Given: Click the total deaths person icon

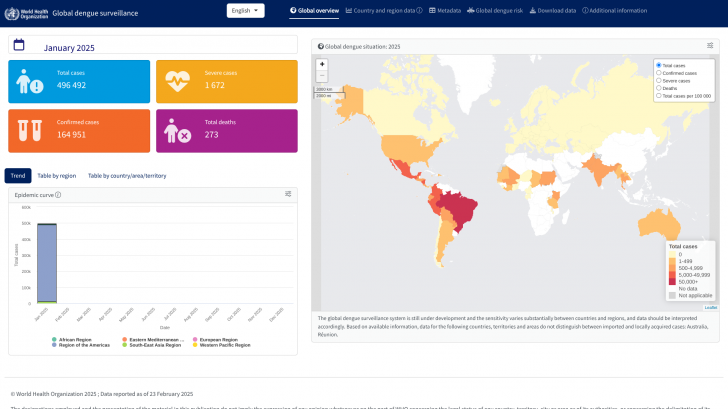Looking at the screenshot, I should [x=177, y=130].
